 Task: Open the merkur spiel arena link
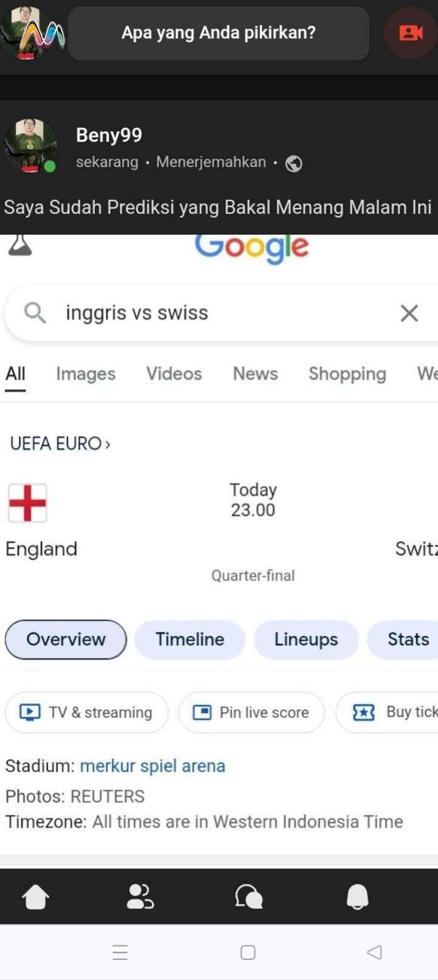point(153,766)
